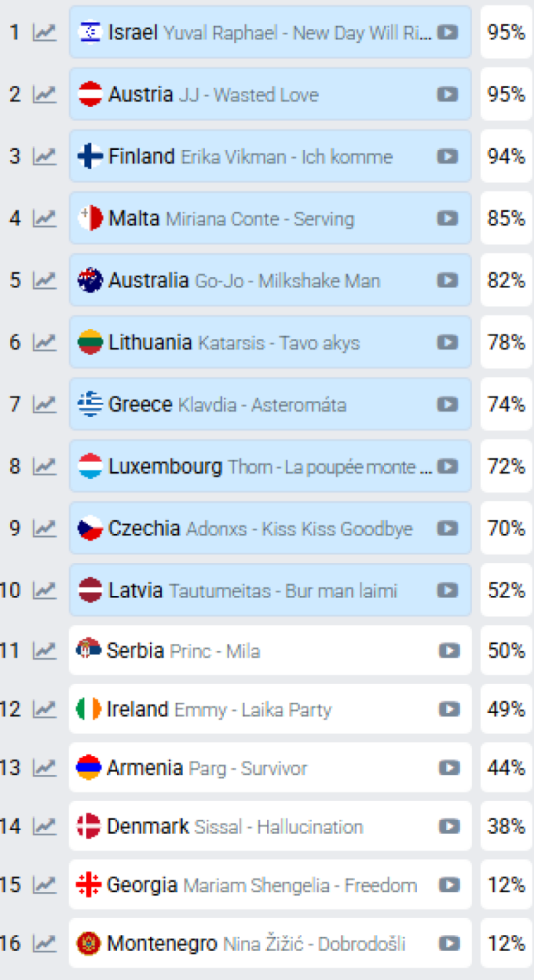The width and height of the screenshot is (534, 980).
Task: Play the video for Greece's Asteromáta
Action: [447, 404]
